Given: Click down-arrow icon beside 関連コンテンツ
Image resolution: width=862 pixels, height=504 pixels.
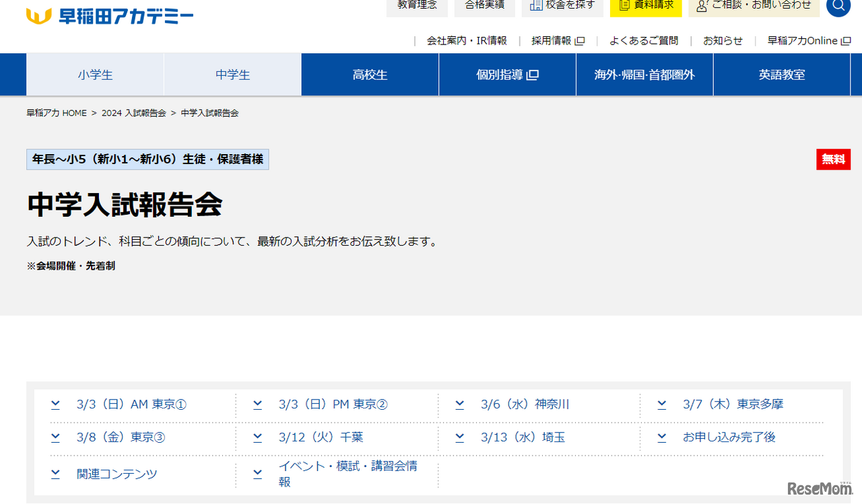Looking at the screenshot, I should (55, 474).
